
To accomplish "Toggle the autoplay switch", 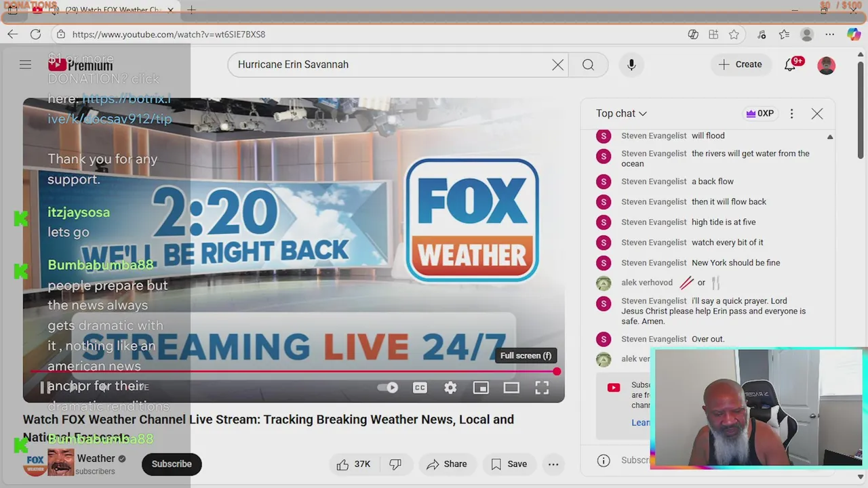I will coord(387,388).
